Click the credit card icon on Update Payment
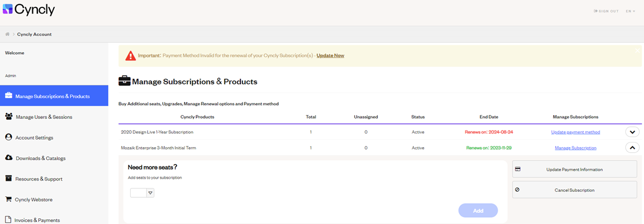This screenshot has width=644, height=224. [517, 169]
